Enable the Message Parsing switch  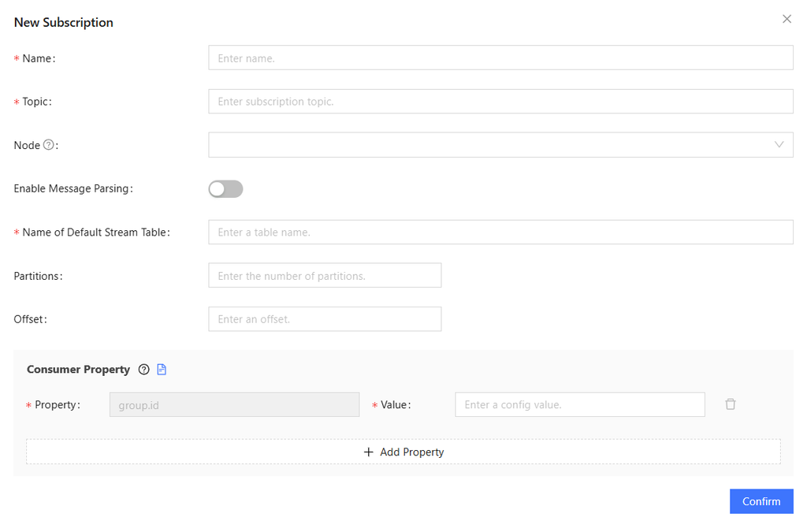225,189
